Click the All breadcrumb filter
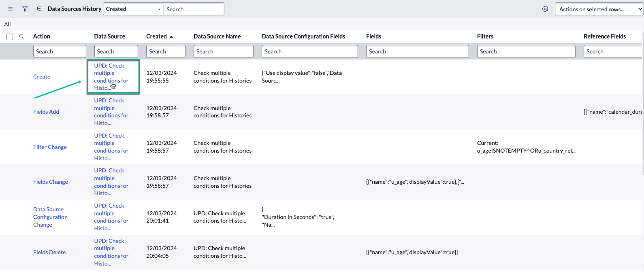This screenshot has width=644, height=272. (7, 24)
